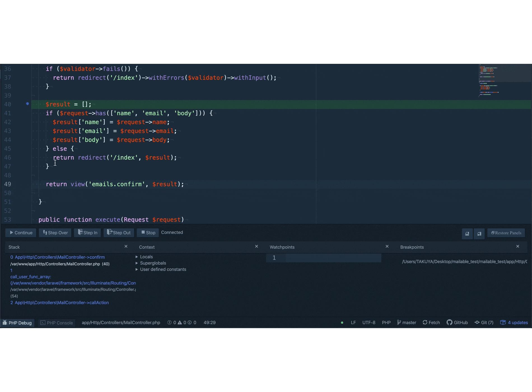Select stack frame call_user_func_array
The image size is (532, 392).
(x=31, y=277)
